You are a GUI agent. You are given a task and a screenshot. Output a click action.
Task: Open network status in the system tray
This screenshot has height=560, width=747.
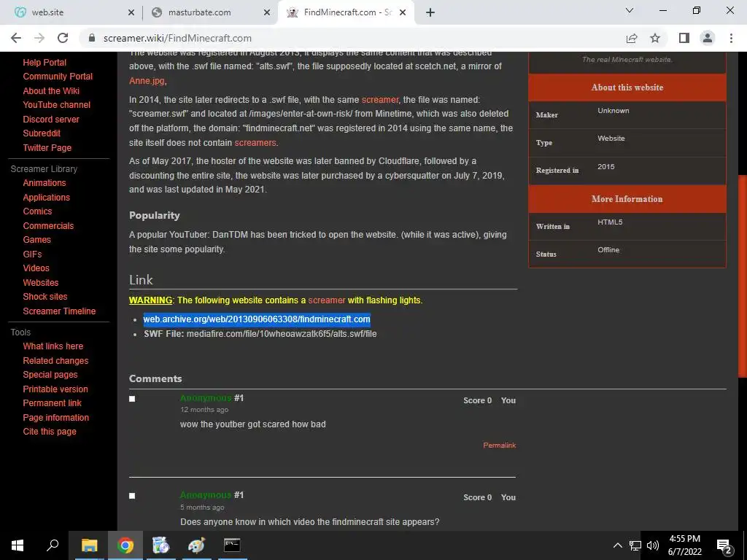click(x=635, y=545)
